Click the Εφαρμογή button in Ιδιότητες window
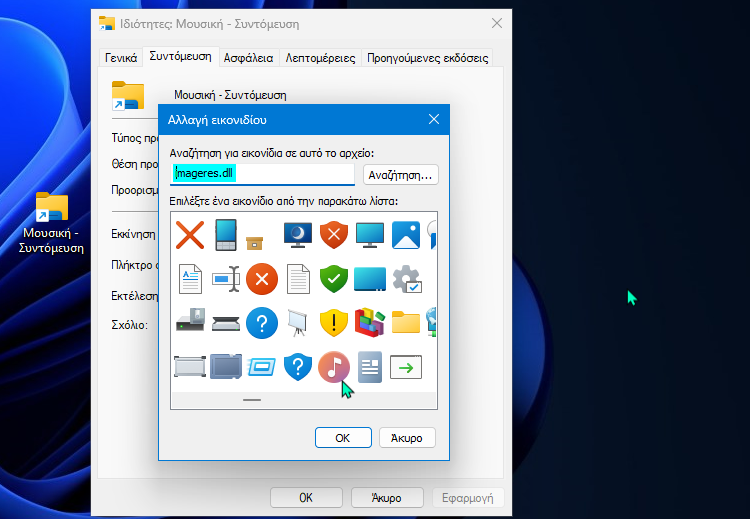 468,498
